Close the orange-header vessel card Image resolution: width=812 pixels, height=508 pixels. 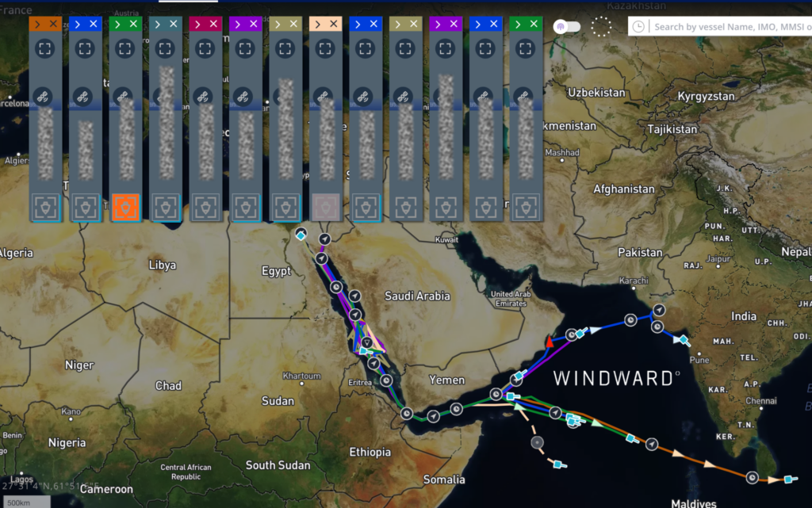[53, 24]
